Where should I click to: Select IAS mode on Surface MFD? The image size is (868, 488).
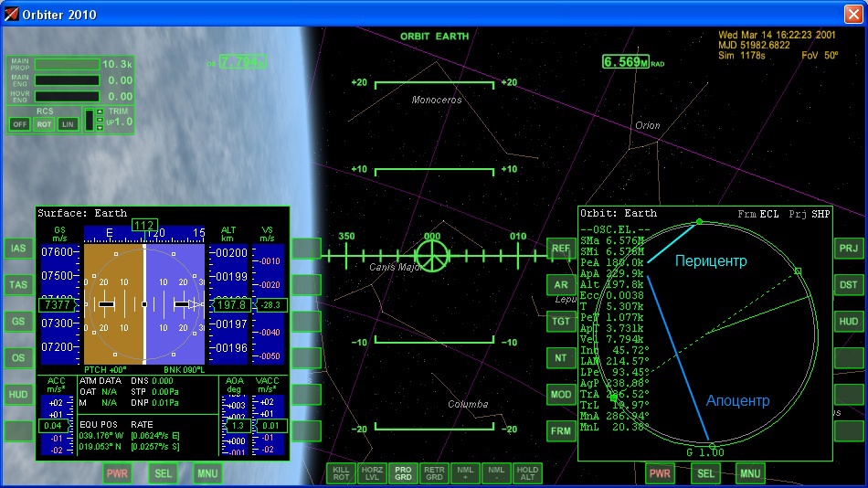[18, 249]
